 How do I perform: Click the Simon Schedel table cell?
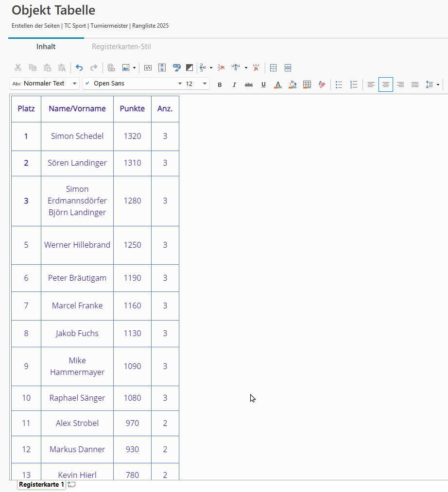77,136
